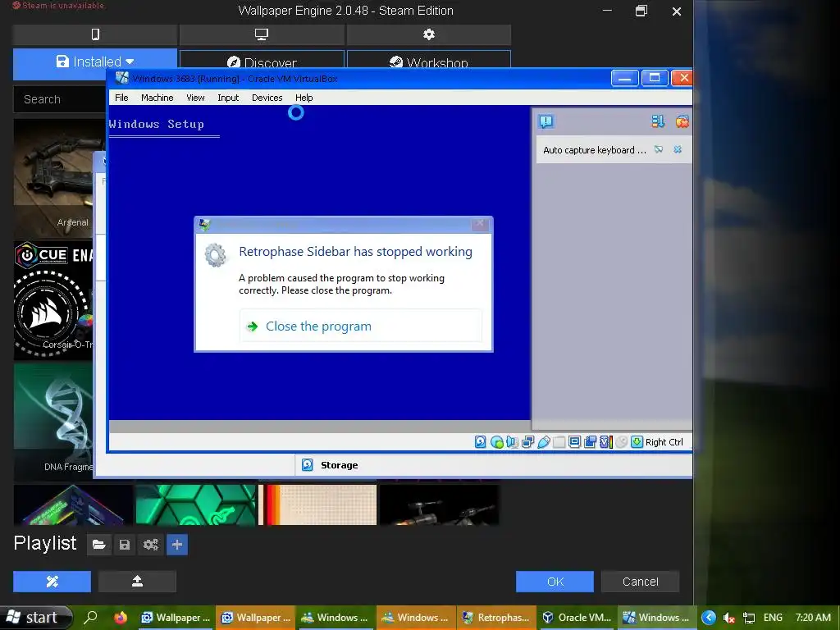
Task: Open VirtualBox notification center icon
Action: pyautogui.click(x=546, y=121)
